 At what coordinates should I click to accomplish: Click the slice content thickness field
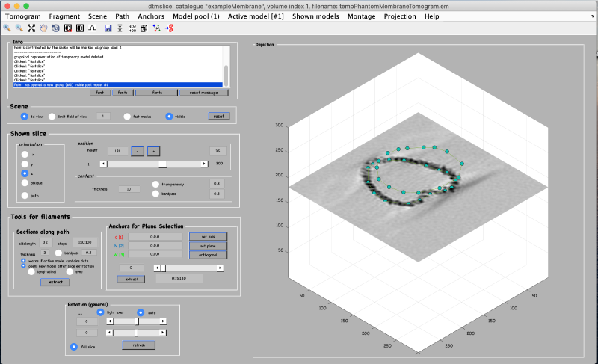(x=129, y=189)
